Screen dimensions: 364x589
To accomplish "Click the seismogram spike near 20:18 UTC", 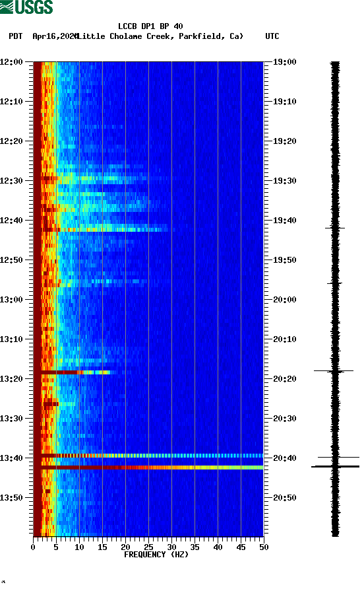I will [x=334, y=371].
